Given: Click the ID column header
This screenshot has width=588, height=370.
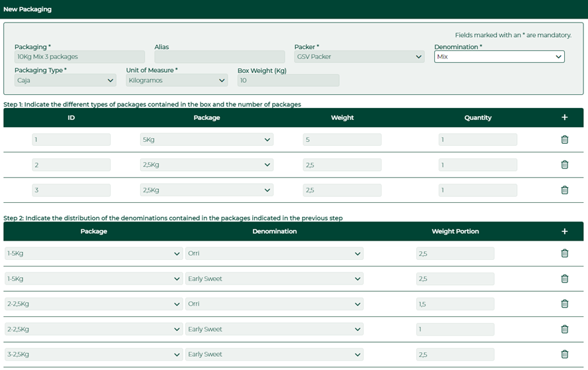Looking at the screenshot, I should tap(71, 117).
